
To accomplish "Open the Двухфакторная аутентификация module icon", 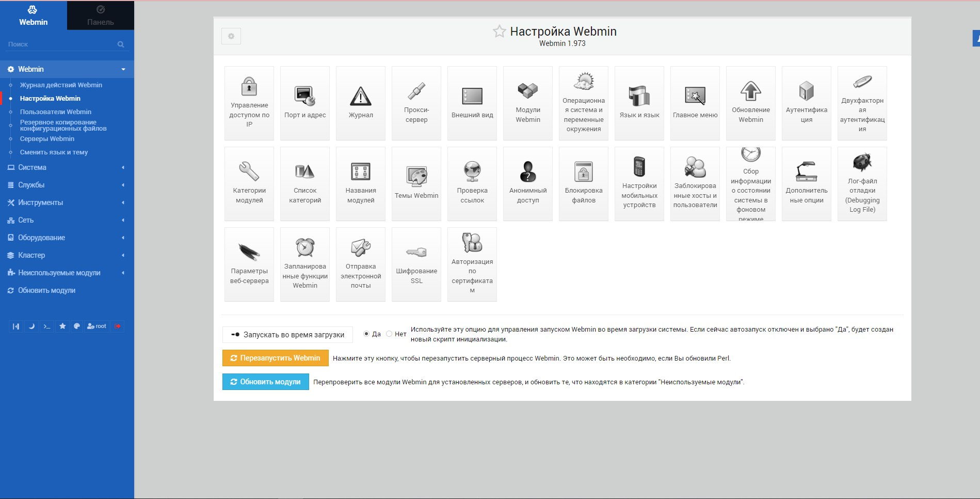I will pos(862,103).
